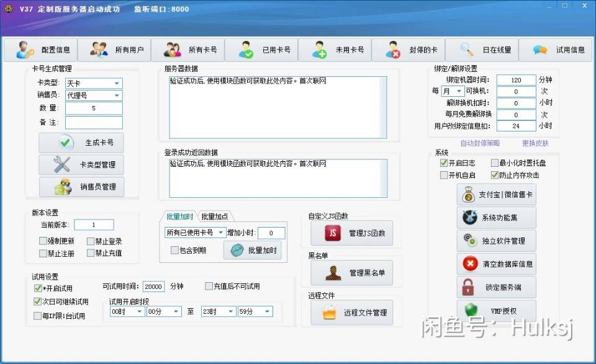Image resolution: width=596 pixels, height=364 pixels.
Task: Click the 封停的卡 blocked user icon
Action: [x=393, y=50]
